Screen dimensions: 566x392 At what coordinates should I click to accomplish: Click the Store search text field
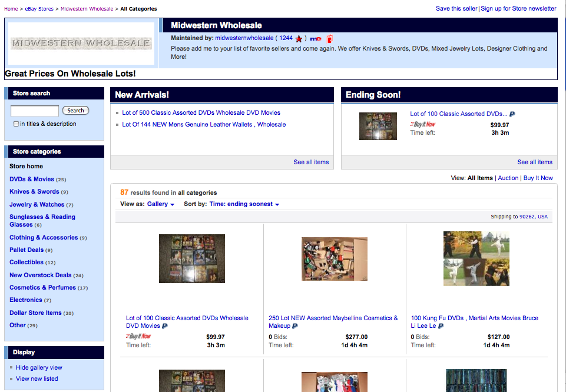(35, 111)
